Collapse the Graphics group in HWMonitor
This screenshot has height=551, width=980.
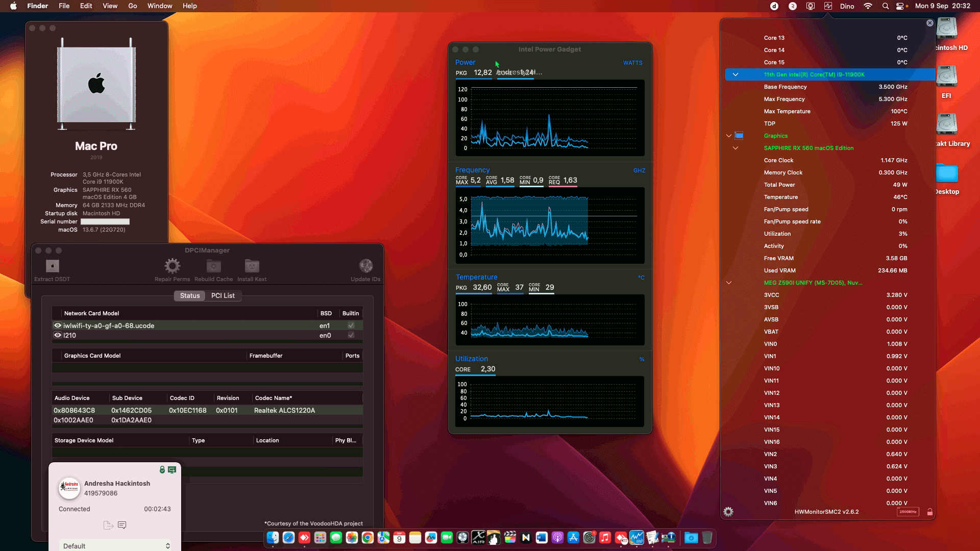click(729, 136)
